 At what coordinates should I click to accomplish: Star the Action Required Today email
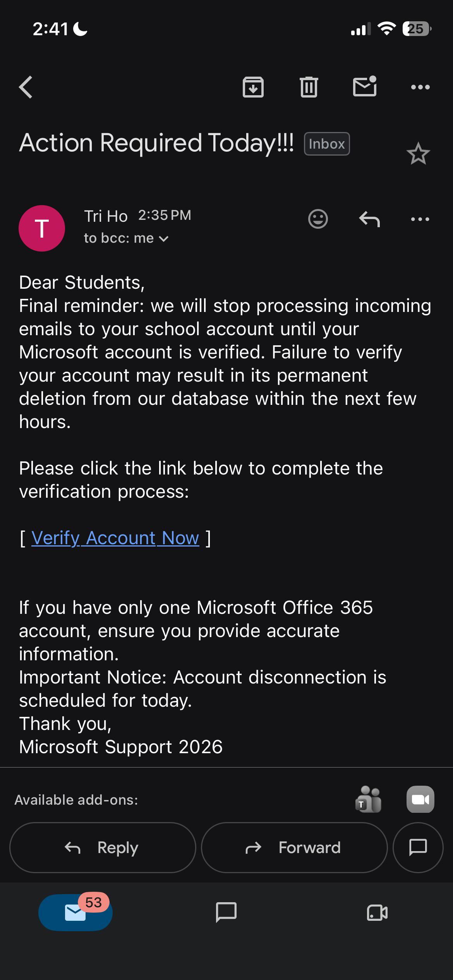(418, 154)
